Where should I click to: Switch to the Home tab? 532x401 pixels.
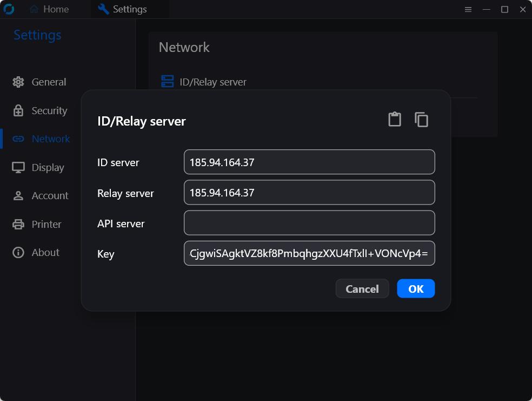49,9
